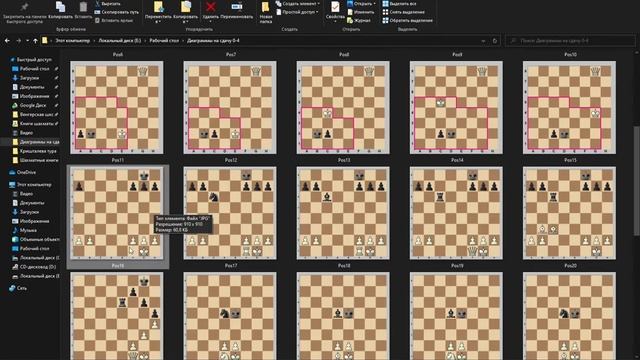Open pinned Загрузки under Quick access
The image size is (640, 360).
pos(29,78)
